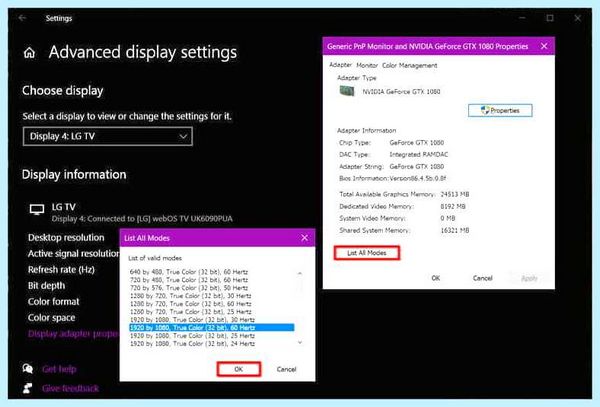Screen dimensions: 600x407
Task: Switch to the Color Management tab
Action: [x=409, y=65]
